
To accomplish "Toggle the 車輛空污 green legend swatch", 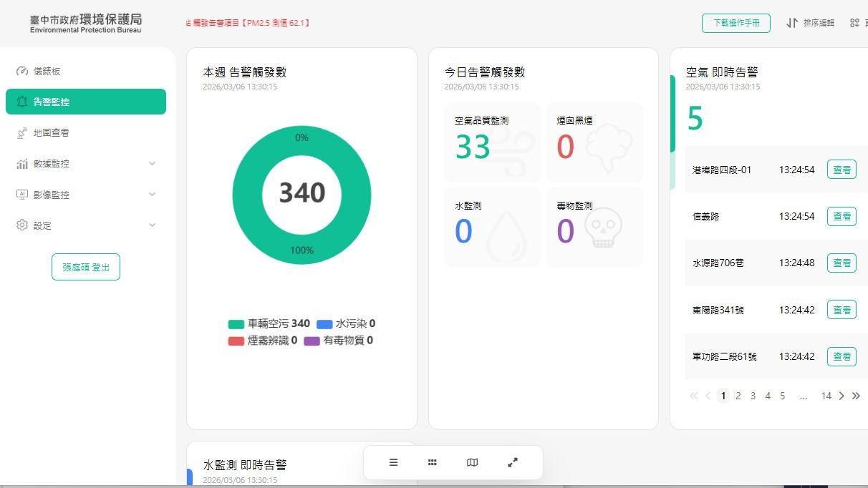I will [x=236, y=324].
